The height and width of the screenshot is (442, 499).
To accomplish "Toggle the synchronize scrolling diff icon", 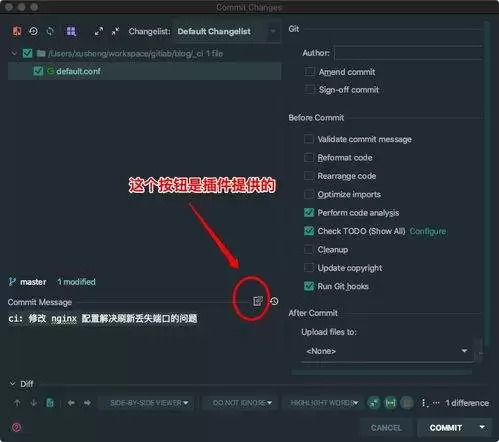I will 391,403.
